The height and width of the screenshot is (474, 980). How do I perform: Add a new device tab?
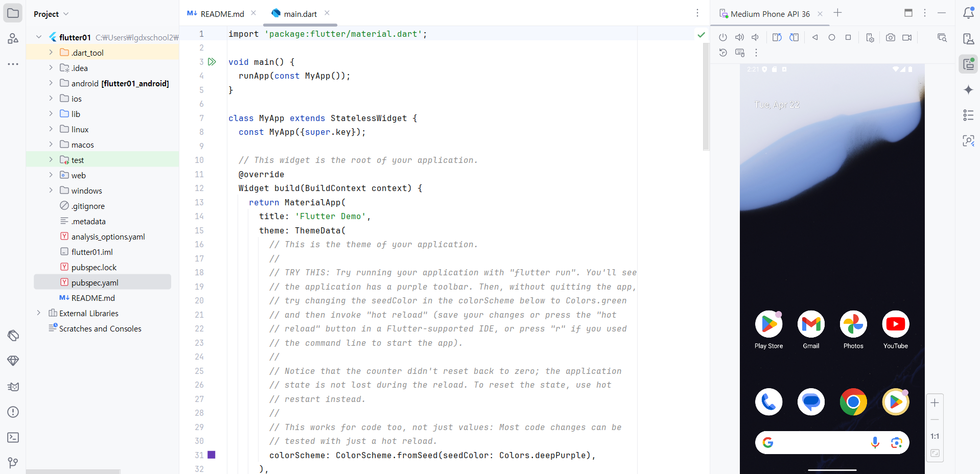point(837,13)
